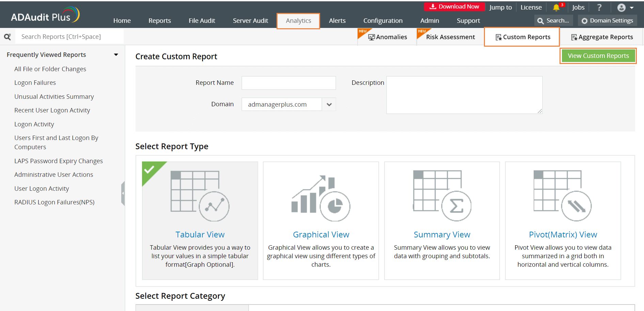This screenshot has height=311, width=644.
Task: Select the Summary View sigma icon
Action: (442, 196)
